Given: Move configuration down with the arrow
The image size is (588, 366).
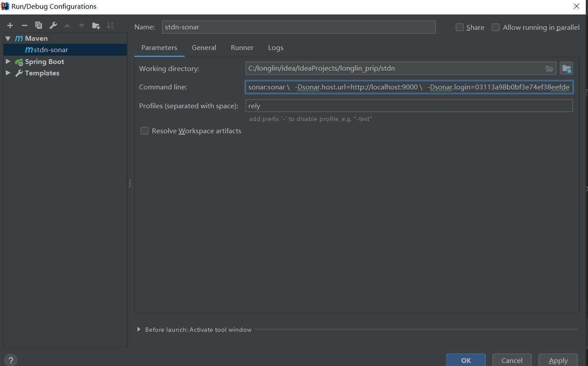Looking at the screenshot, I should click(82, 25).
